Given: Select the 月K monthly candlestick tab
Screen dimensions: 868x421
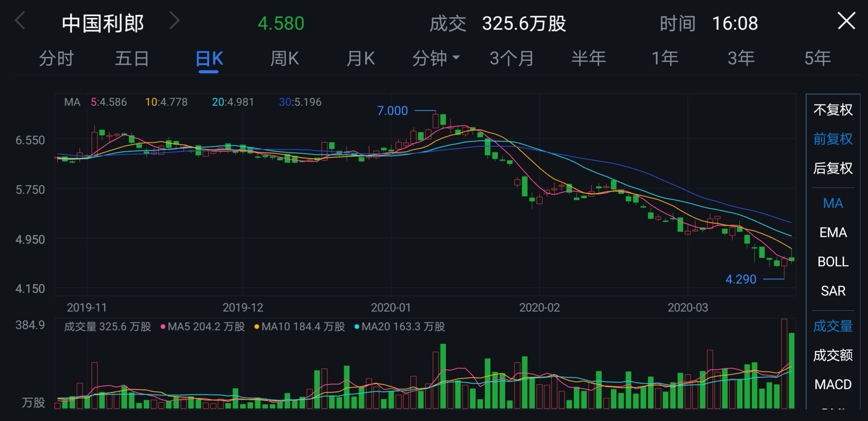Looking at the screenshot, I should pyautogui.click(x=361, y=59).
